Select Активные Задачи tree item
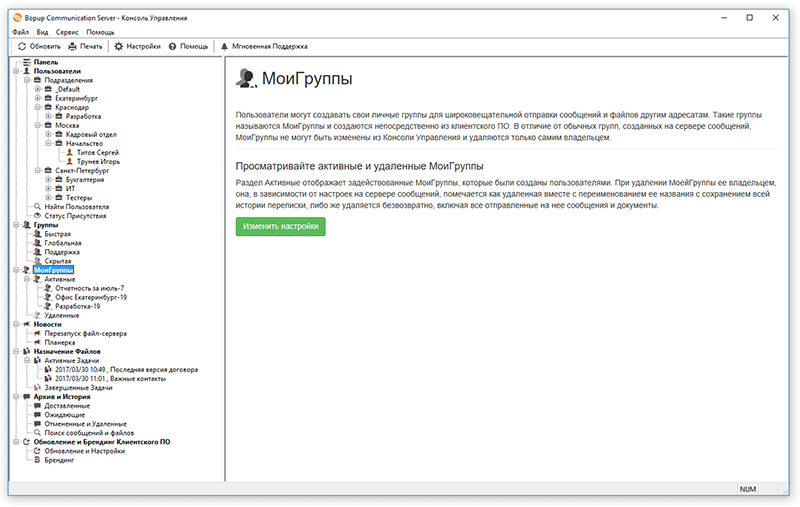The image size is (800, 507). point(72,361)
